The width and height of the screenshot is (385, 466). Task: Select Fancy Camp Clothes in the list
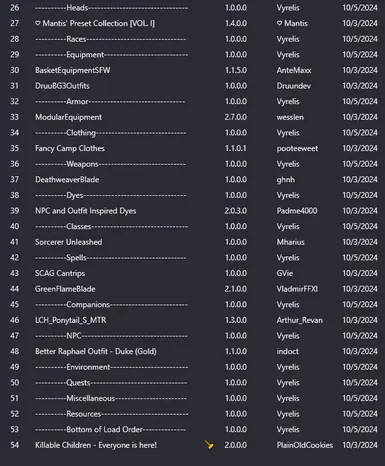70,148
